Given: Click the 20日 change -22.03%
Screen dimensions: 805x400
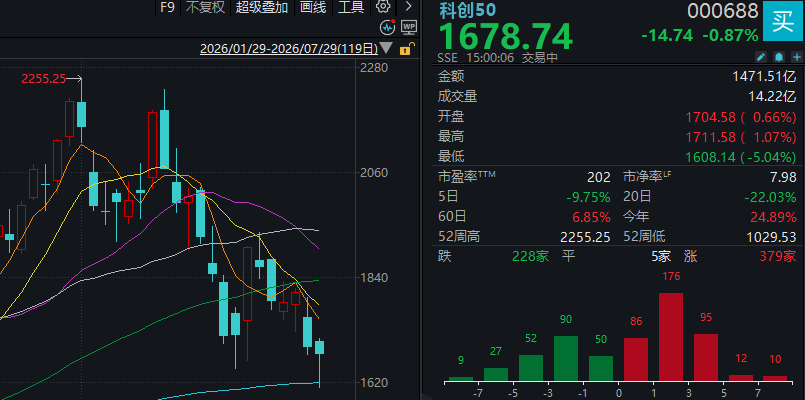Looking at the screenshot, I should [770, 197].
